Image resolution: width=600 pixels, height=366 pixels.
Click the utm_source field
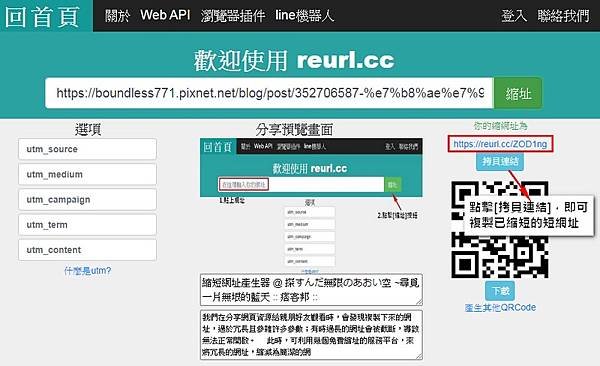(x=87, y=149)
